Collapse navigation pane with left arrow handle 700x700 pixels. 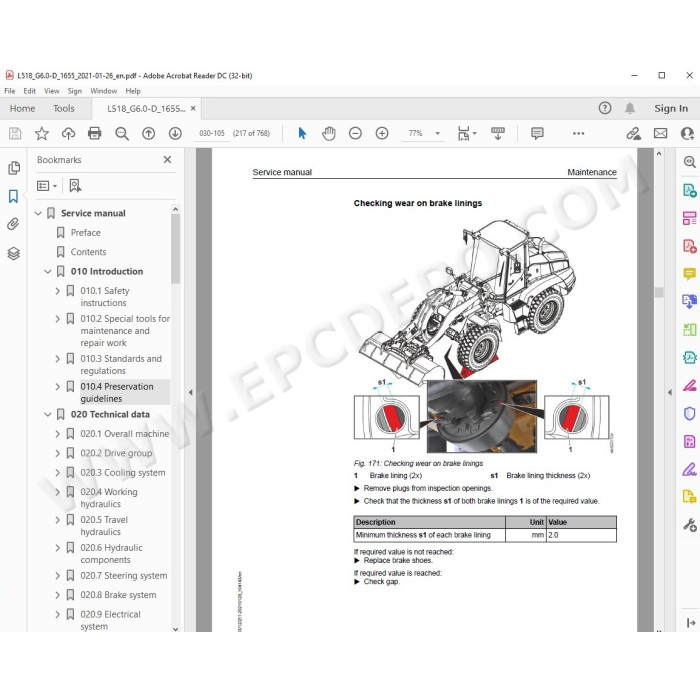191,392
